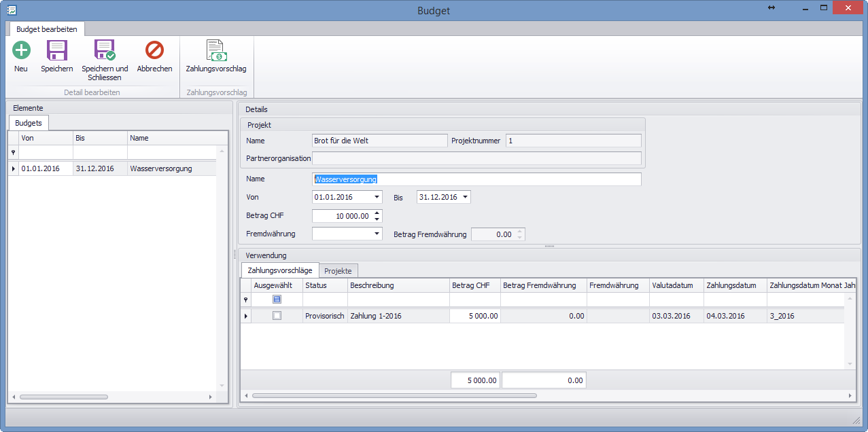Open the Von date dropdown
Screen dimensions: 868x432
click(377, 197)
